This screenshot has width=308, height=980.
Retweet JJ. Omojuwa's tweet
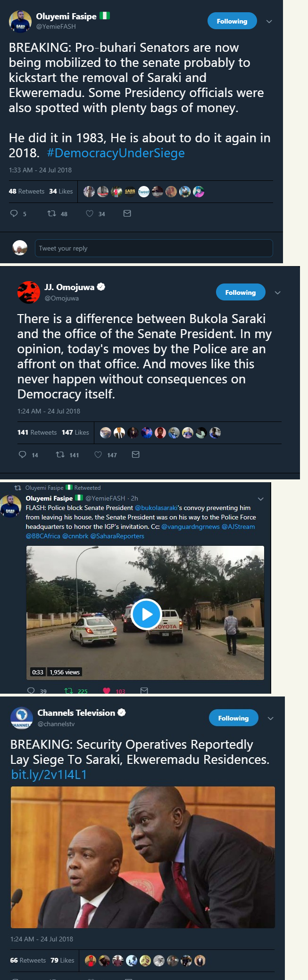point(60,455)
